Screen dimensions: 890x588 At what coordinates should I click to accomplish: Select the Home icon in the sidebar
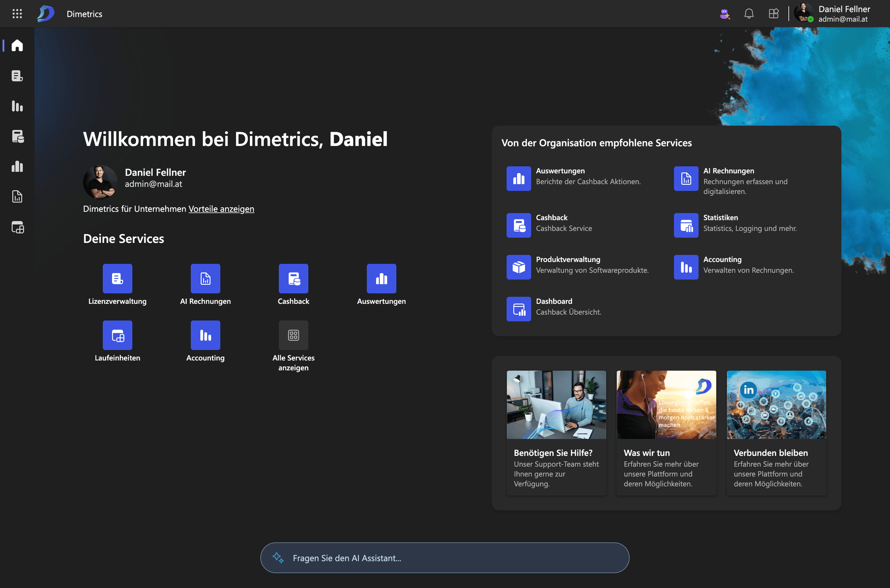17,45
